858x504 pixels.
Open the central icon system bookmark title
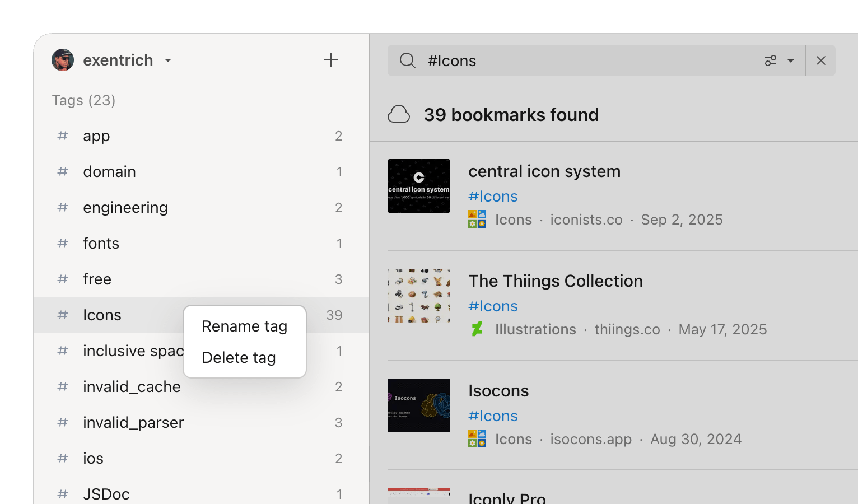544,171
